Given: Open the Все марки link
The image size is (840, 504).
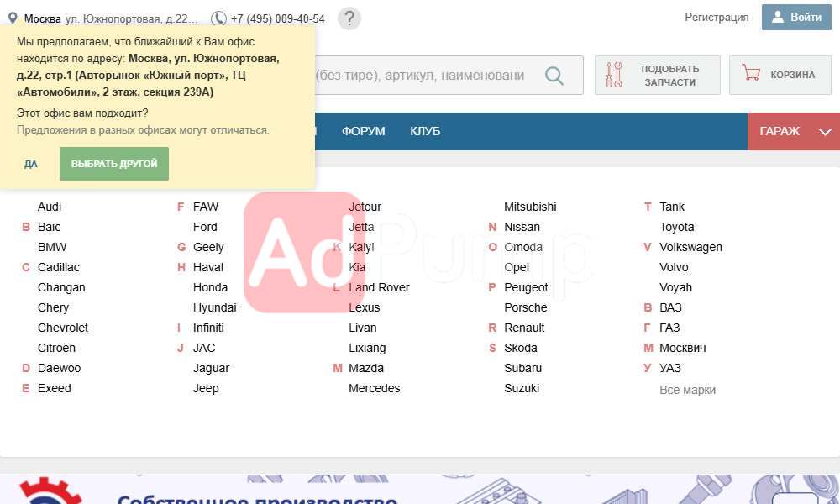Looking at the screenshot, I should pyautogui.click(x=687, y=390).
